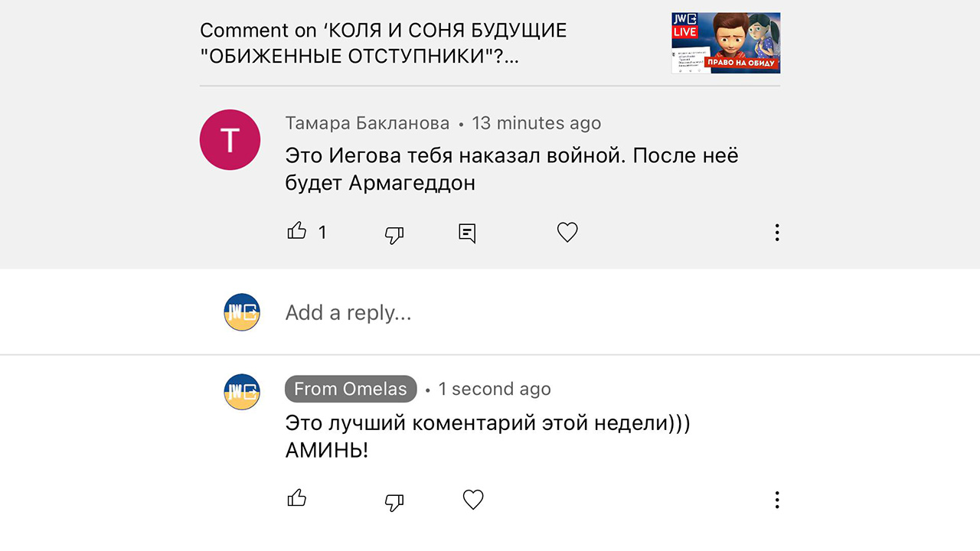Open the video thumbnail "ПРАВО НА ОБИДУ"
Image resolution: width=980 pixels, height=551 pixels.
tap(725, 43)
